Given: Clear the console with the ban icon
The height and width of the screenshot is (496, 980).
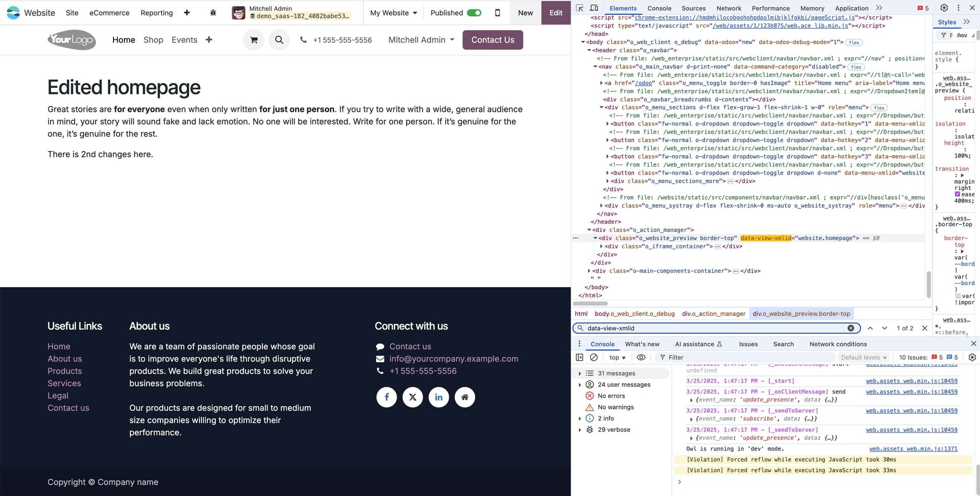Looking at the screenshot, I should pos(594,358).
